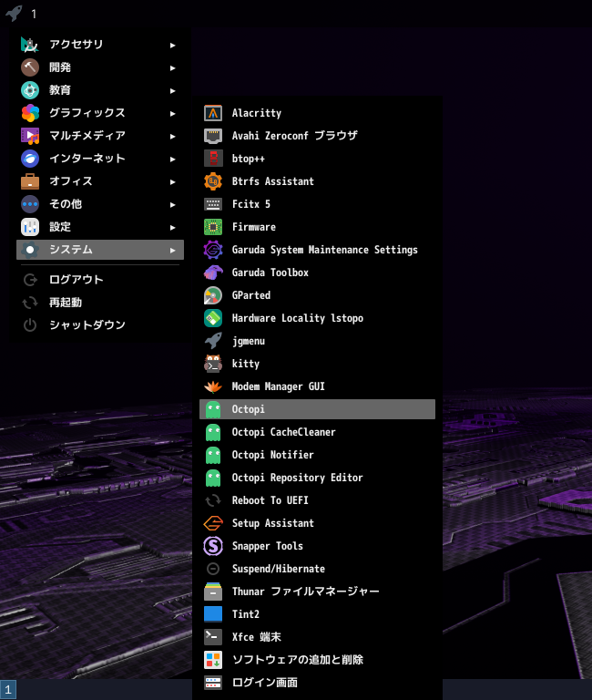Expand the その他 submenu arrow

(x=173, y=204)
